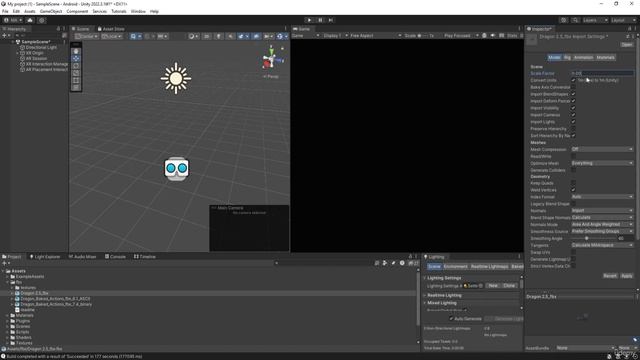640x360 pixels.
Task: Select the Scale tool in Scene toolbar
Action: pyautogui.click(x=76, y=73)
